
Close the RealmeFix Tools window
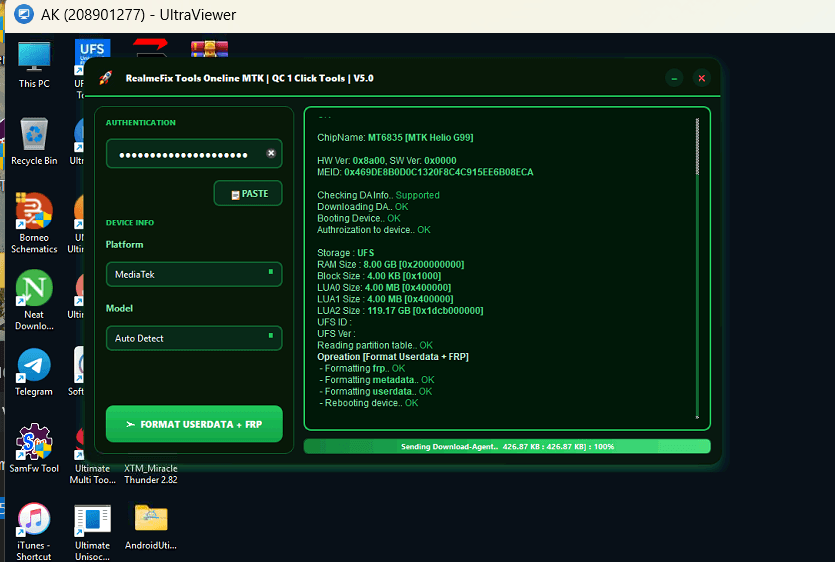[702, 78]
